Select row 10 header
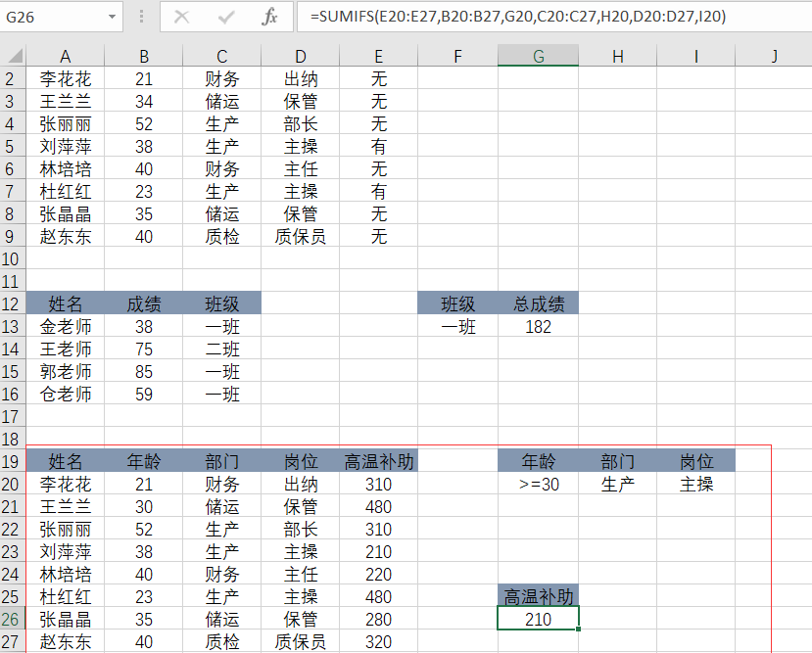Screen dimensions: 812x653 [x=13, y=259]
